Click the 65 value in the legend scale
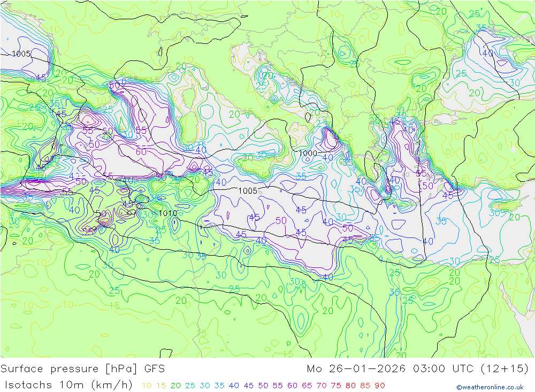The height and width of the screenshot is (392, 535). (307, 386)
